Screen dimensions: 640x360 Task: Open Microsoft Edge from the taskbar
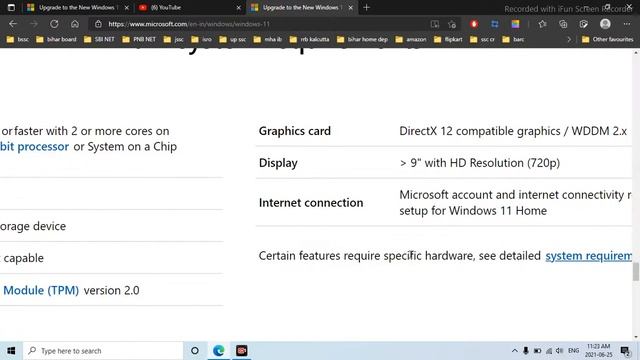(218, 351)
